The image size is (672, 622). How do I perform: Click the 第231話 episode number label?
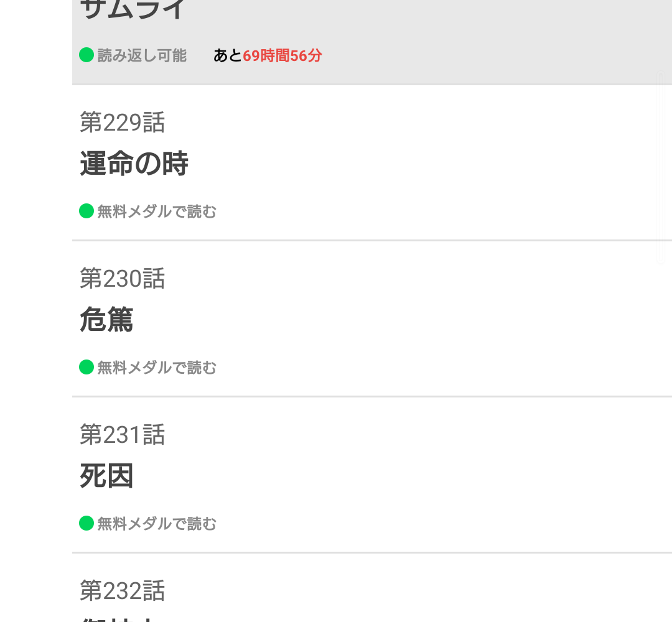click(x=122, y=434)
